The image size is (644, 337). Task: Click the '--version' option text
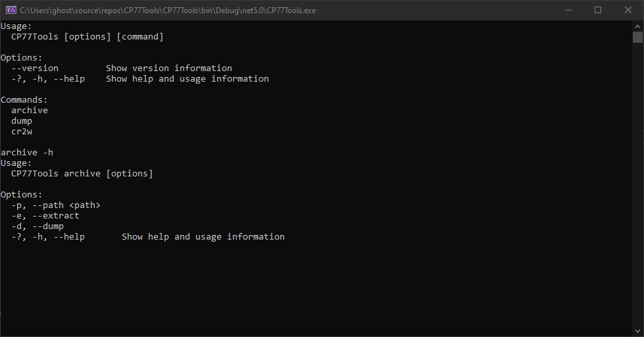pos(35,68)
